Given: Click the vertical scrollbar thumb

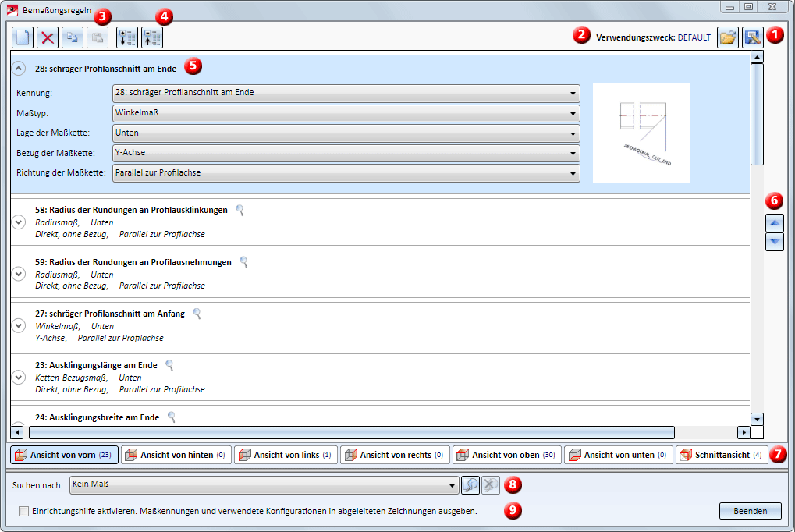Looking at the screenshot, I should 757,114.
